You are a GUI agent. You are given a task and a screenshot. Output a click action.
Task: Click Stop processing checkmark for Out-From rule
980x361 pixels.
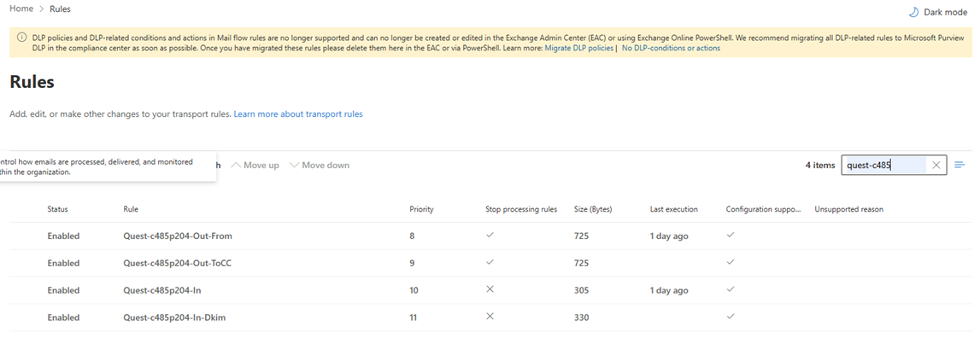coord(490,236)
